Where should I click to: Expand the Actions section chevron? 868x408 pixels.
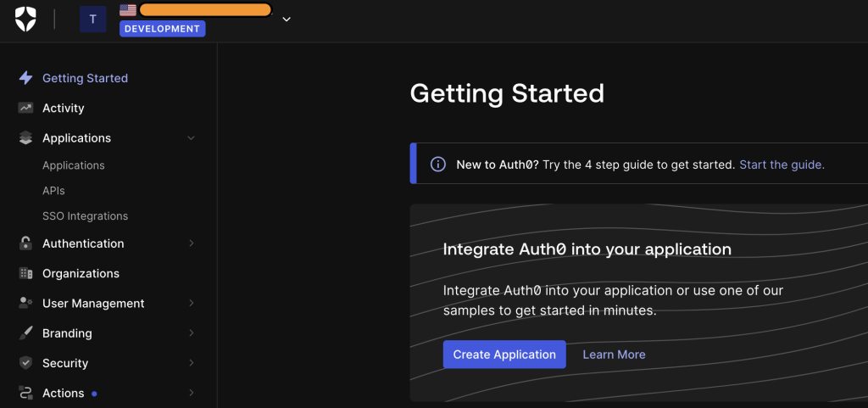point(192,393)
